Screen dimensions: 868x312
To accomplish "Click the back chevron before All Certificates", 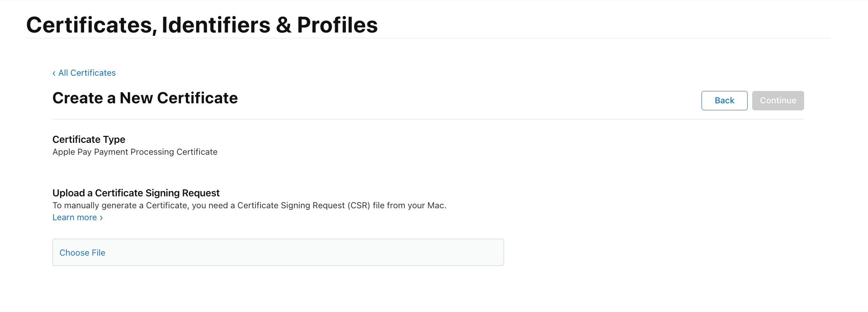I will pos(54,73).
